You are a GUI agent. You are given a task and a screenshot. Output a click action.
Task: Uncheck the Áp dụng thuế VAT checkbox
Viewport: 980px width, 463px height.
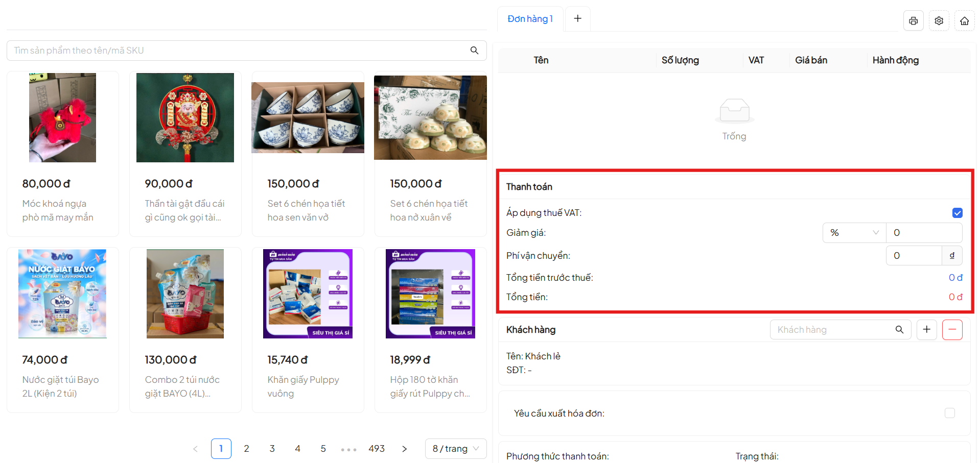pos(957,213)
